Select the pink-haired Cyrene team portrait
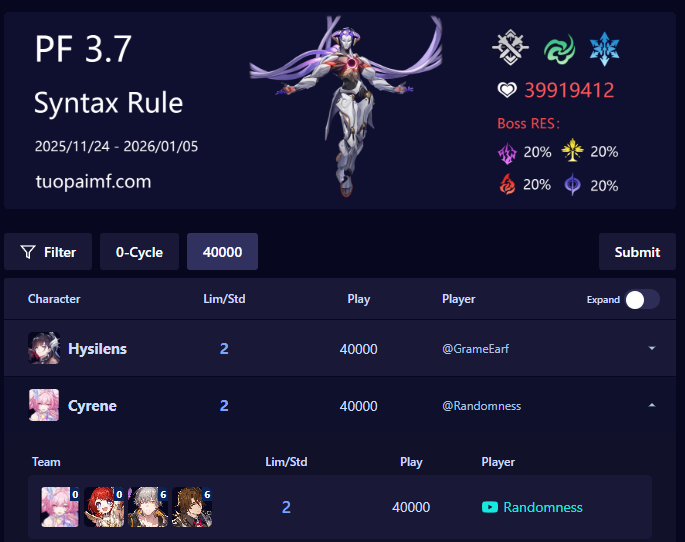The width and height of the screenshot is (685, 542). (60, 507)
